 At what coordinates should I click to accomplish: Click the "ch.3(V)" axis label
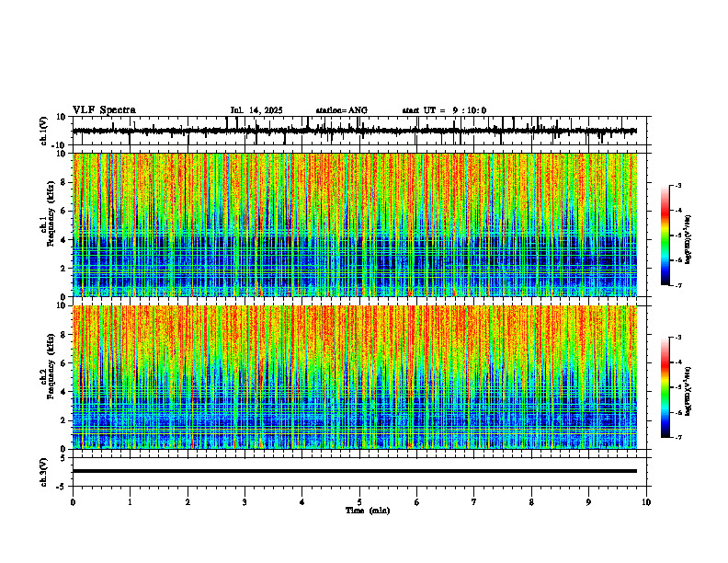pos(44,472)
